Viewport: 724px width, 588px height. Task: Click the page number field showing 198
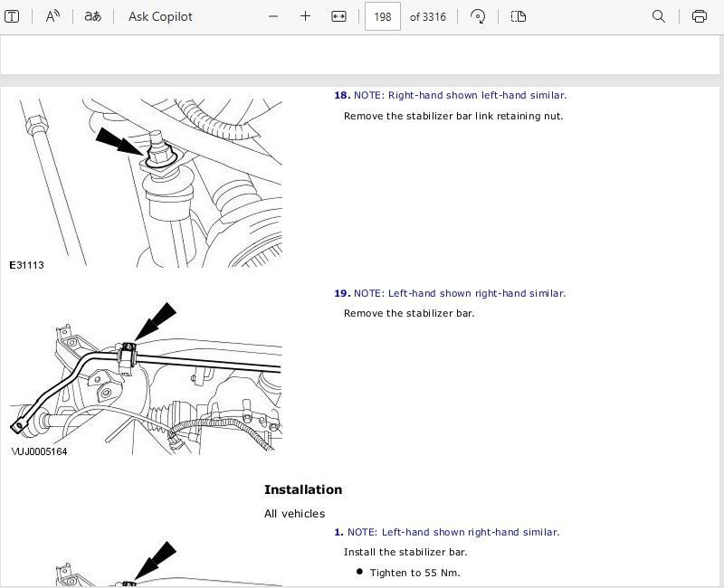click(383, 16)
